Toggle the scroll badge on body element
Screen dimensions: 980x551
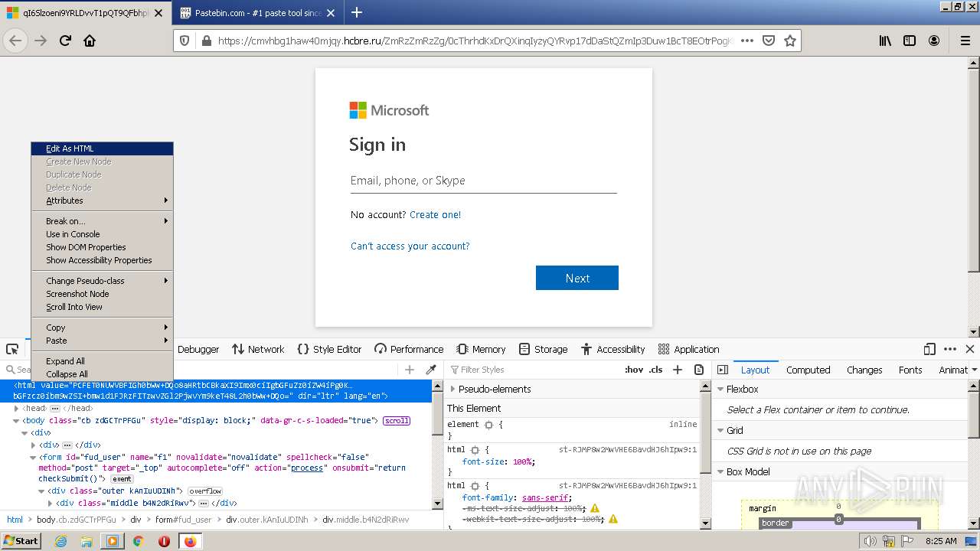click(397, 421)
